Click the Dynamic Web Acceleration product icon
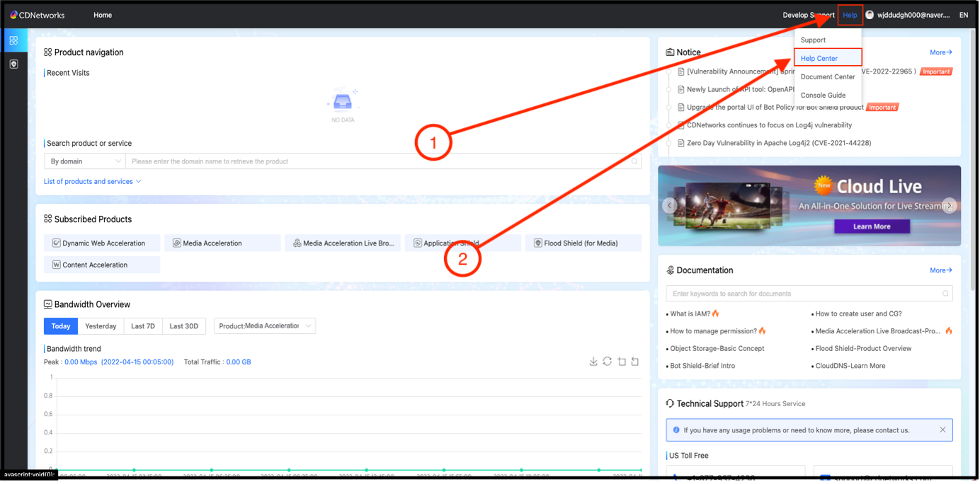The height and width of the screenshot is (484, 980). 57,243
